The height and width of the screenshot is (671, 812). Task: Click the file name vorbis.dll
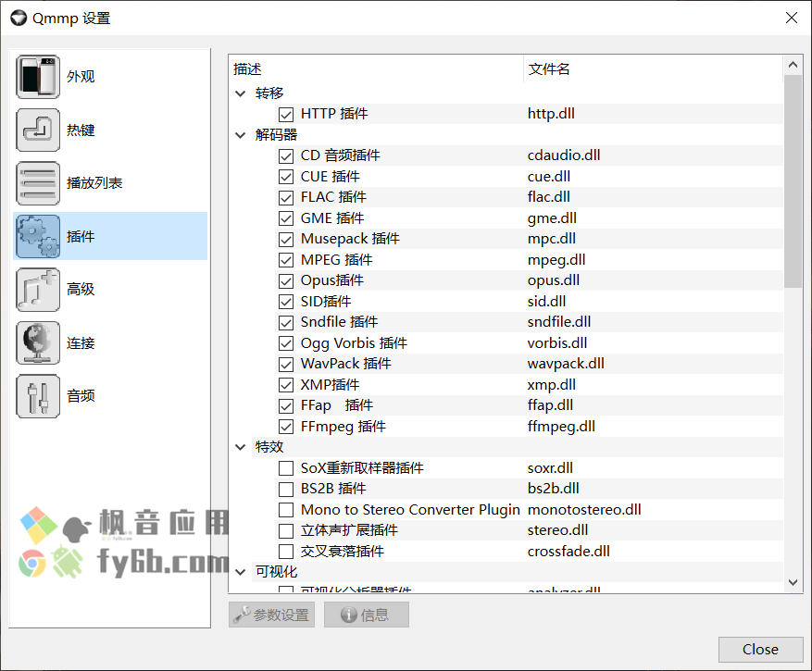[557, 343]
